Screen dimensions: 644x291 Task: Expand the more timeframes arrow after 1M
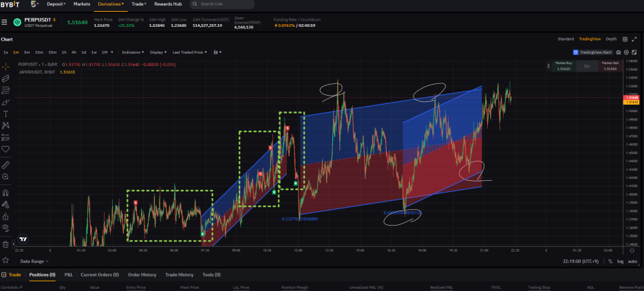coord(111,52)
